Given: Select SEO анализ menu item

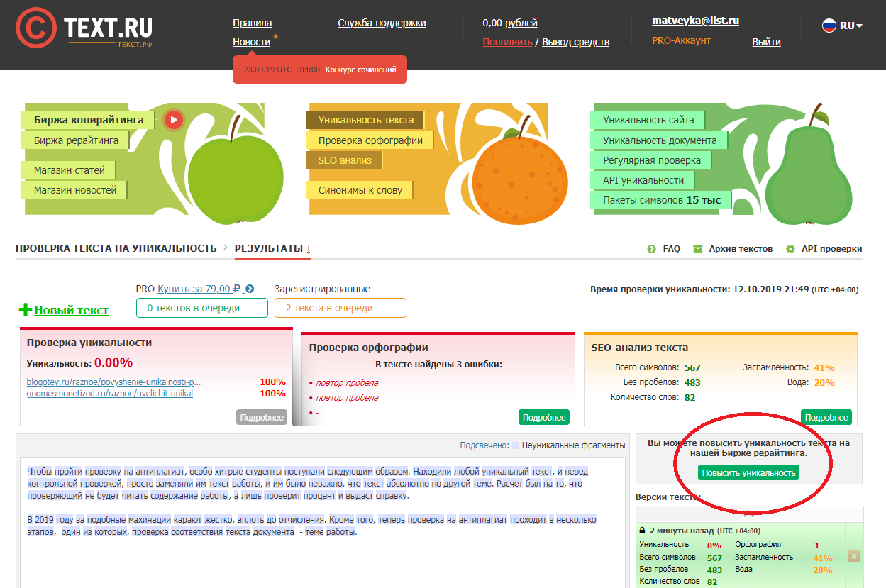Looking at the screenshot, I should pos(345,160).
